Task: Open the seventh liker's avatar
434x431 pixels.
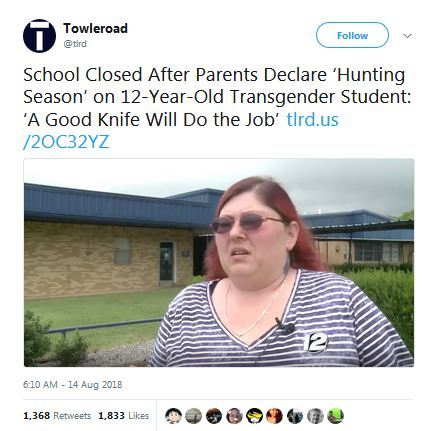Action: 295,416
